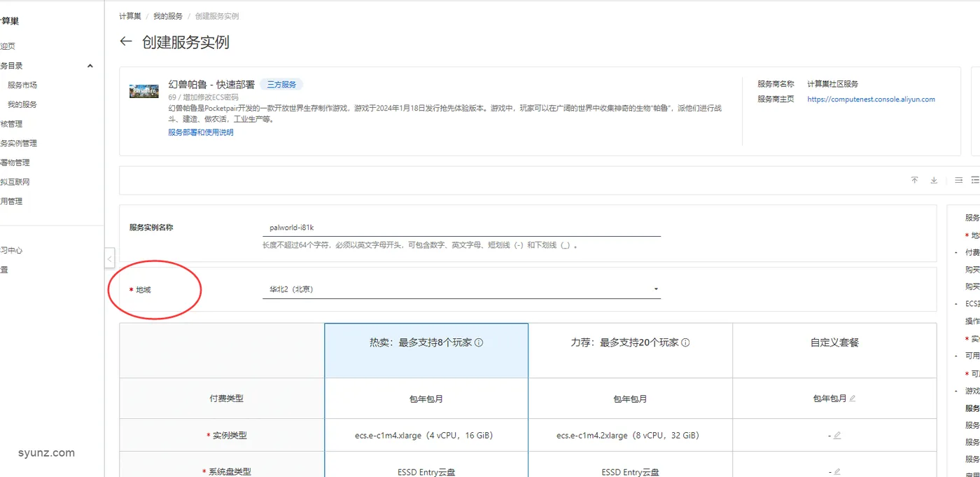The height and width of the screenshot is (477, 980).
Task: Open 署物管理 in the sidebar
Action: tap(15, 163)
